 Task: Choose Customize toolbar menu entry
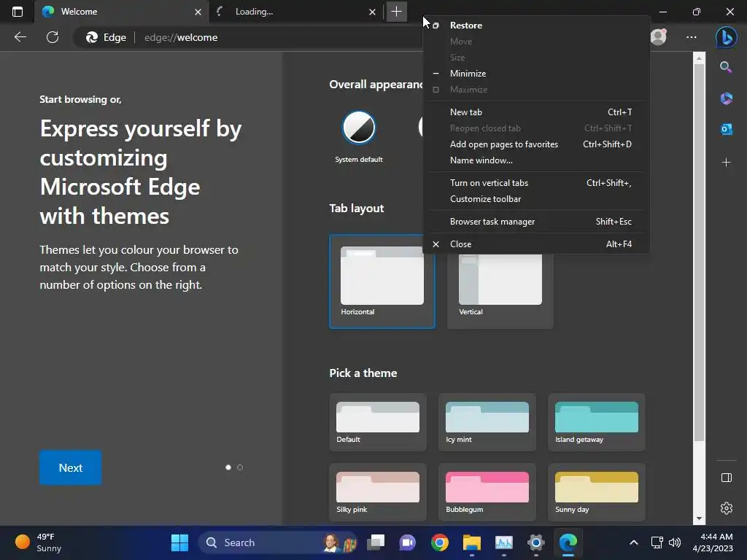click(x=536, y=199)
